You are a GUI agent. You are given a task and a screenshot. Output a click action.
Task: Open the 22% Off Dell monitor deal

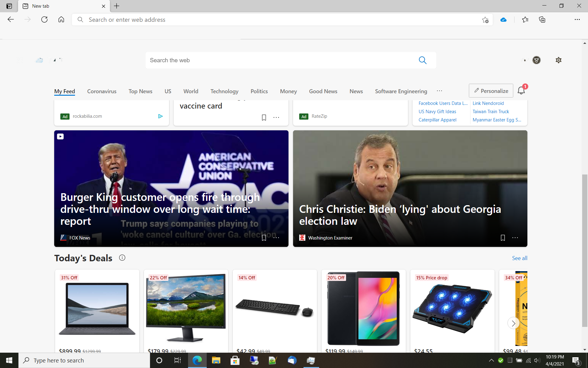(186, 311)
